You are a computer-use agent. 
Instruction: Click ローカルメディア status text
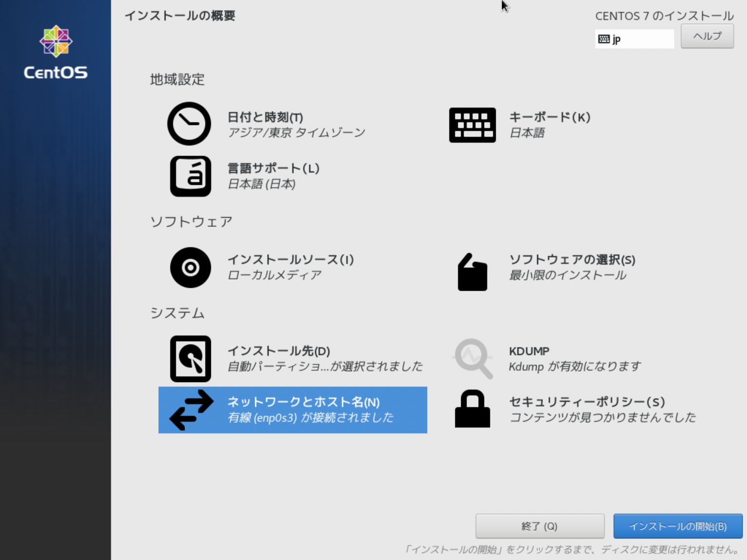coord(275,275)
